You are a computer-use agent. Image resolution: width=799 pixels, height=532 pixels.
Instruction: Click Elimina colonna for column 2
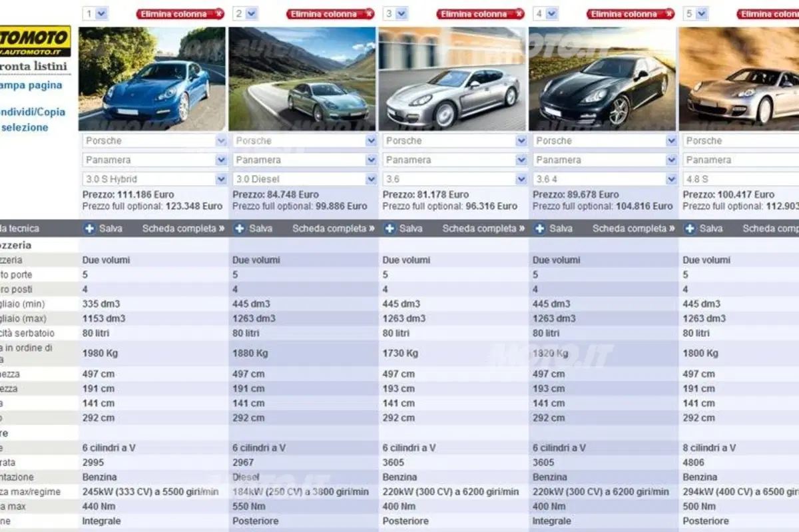pyautogui.click(x=330, y=13)
